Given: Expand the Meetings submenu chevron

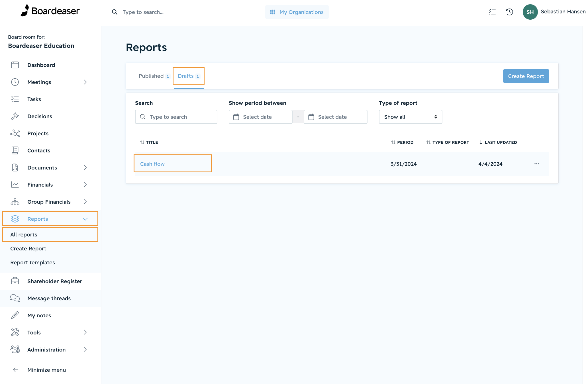Looking at the screenshot, I should 85,82.
